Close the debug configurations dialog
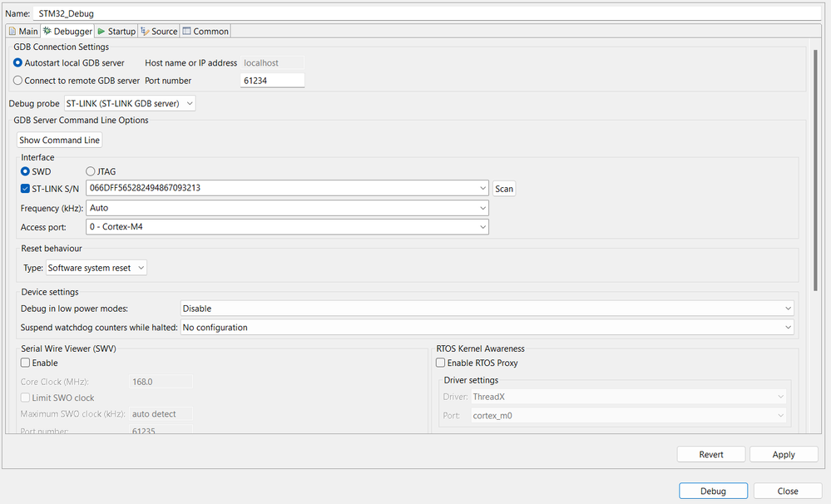Image resolution: width=831 pixels, height=504 pixels. click(788, 491)
